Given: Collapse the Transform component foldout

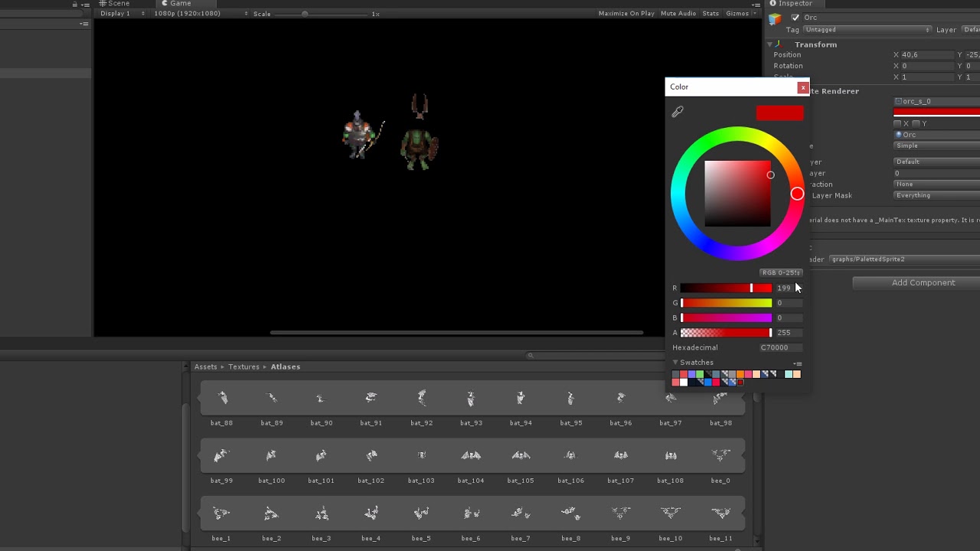Looking at the screenshot, I should pos(770,44).
